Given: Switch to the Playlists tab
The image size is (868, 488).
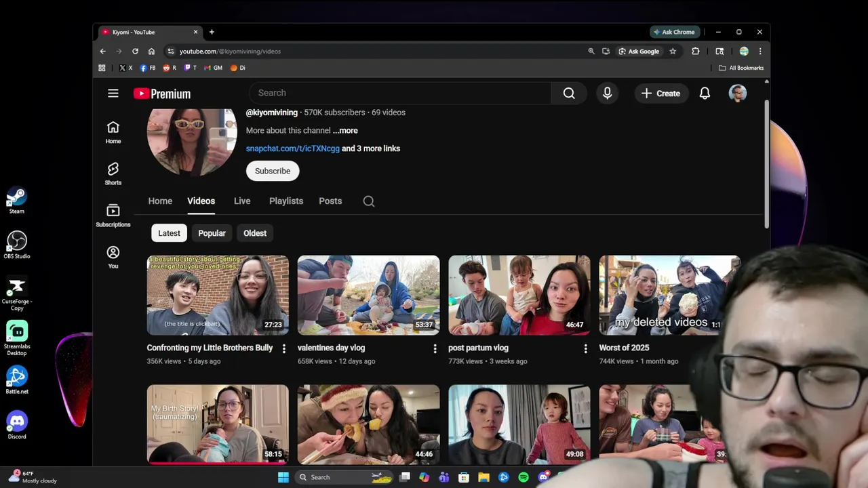Looking at the screenshot, I should pos(286,201).
